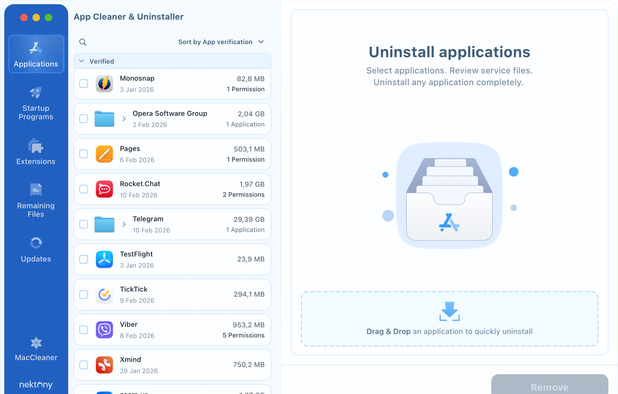Click the Drag & Drop drop zone
618x394 pixels.
click(449, 319)
